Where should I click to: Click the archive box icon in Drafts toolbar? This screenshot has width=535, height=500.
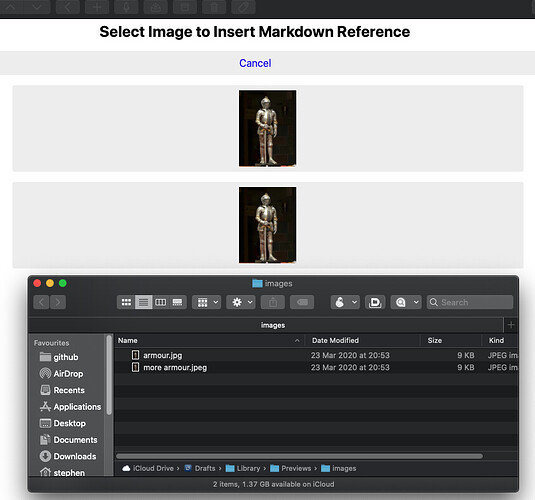(185, 7)
